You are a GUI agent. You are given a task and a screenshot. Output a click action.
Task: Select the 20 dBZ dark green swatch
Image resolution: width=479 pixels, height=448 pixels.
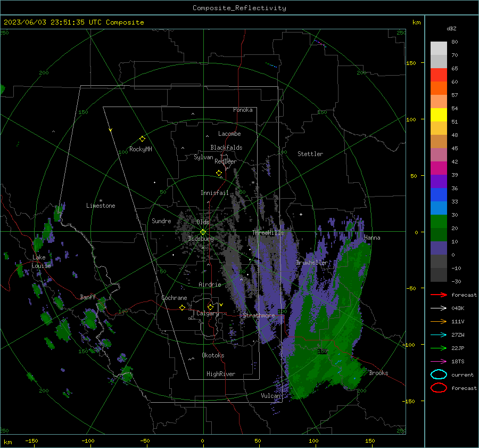439,235
